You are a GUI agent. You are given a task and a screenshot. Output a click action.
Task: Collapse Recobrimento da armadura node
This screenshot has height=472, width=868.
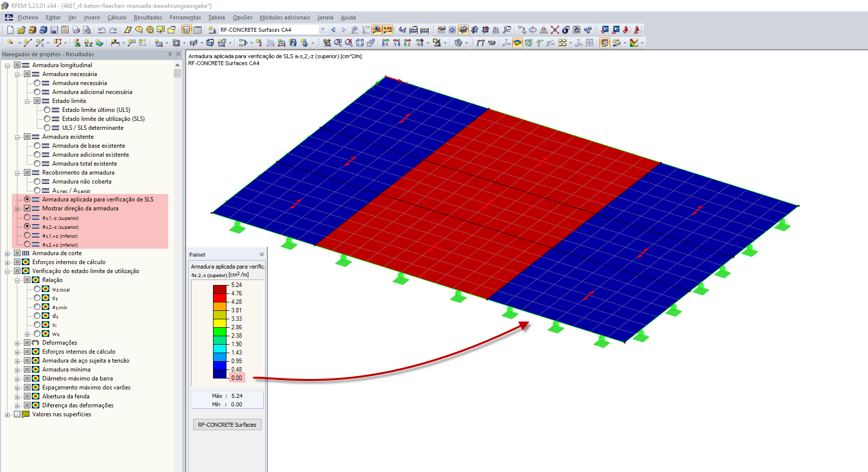[17, 173]
